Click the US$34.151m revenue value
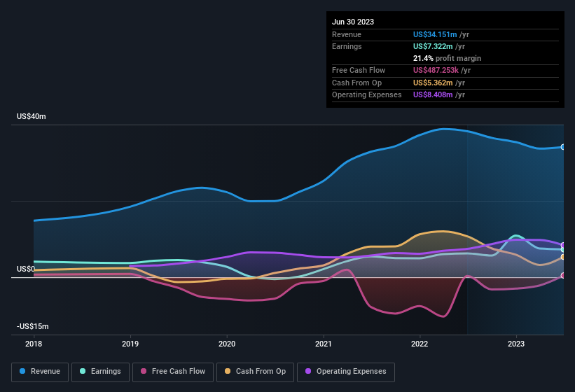This screenshot has width=575, height=392. 435,34
